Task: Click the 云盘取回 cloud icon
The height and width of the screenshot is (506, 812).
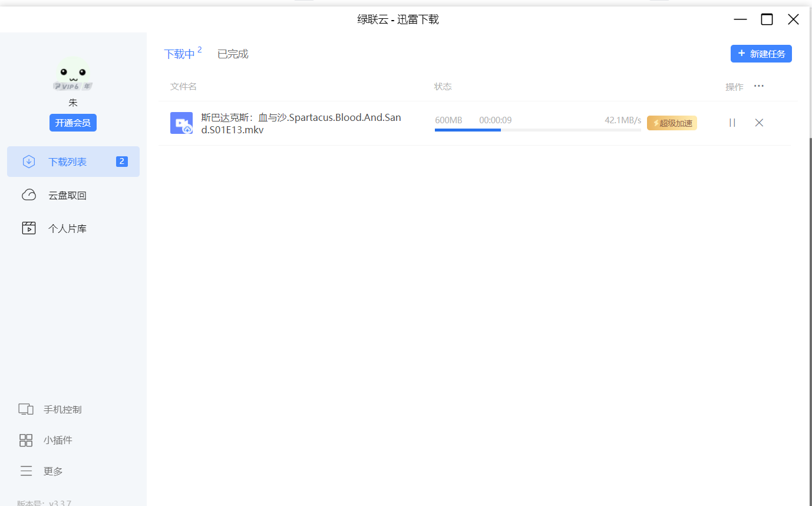Action: click(x=29, y=195)
